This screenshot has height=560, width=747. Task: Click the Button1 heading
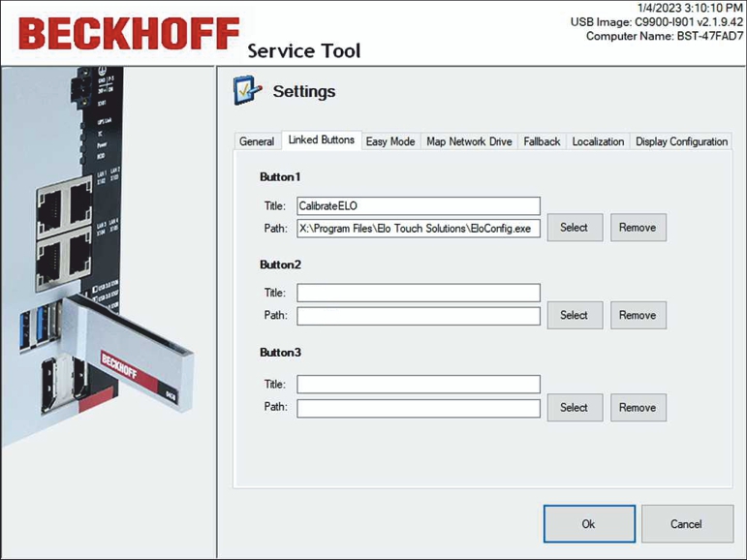coord(280,177)
